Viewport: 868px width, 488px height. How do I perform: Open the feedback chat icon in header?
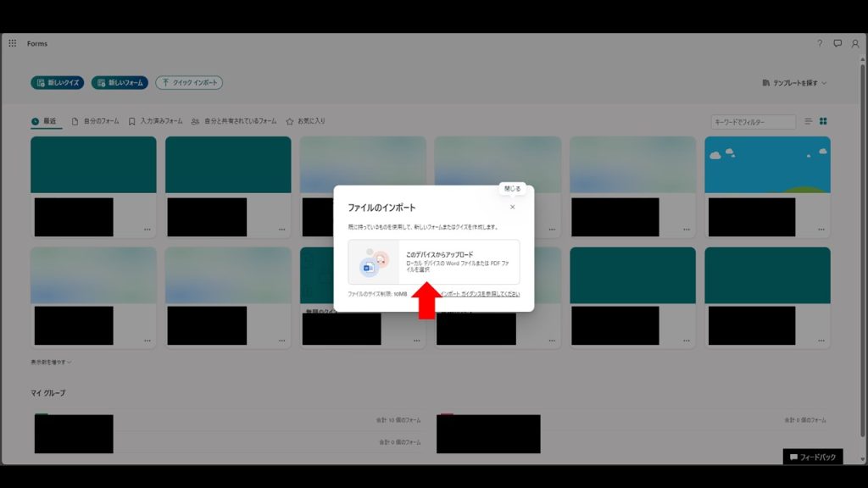coord(837,43)
